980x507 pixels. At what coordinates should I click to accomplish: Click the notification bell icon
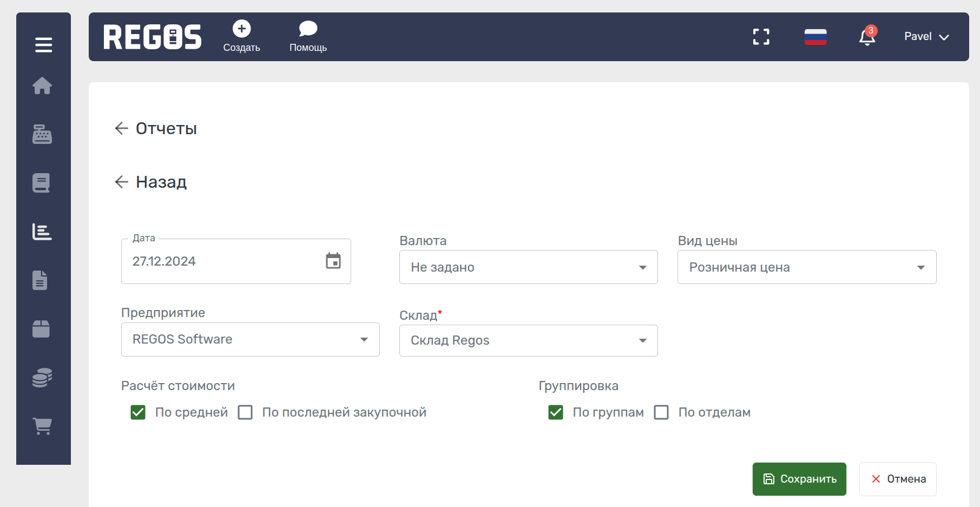(x=867, y=37)
